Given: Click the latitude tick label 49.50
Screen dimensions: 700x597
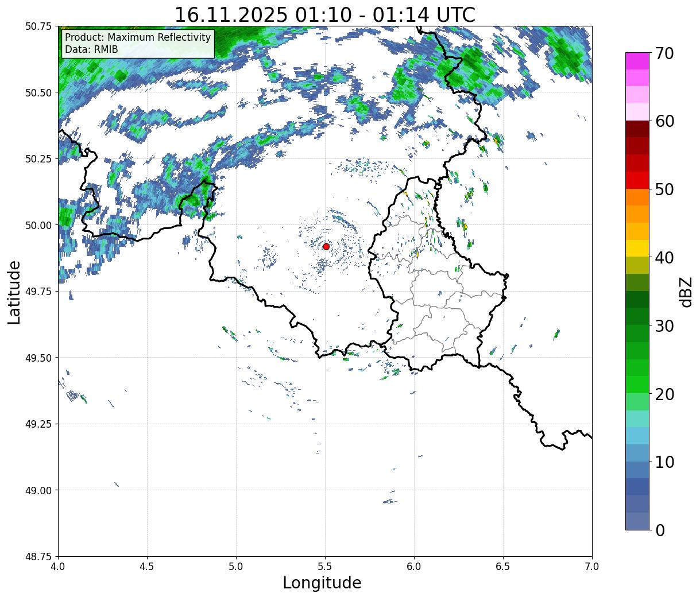Looking at the screenshot, I should [x=38, y=358].
